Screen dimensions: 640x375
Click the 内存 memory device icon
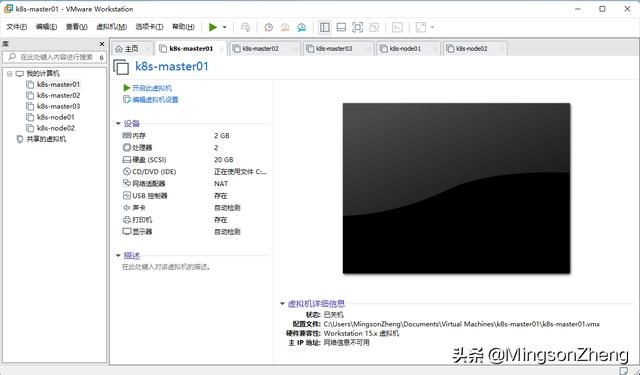(x=127, y=135)
